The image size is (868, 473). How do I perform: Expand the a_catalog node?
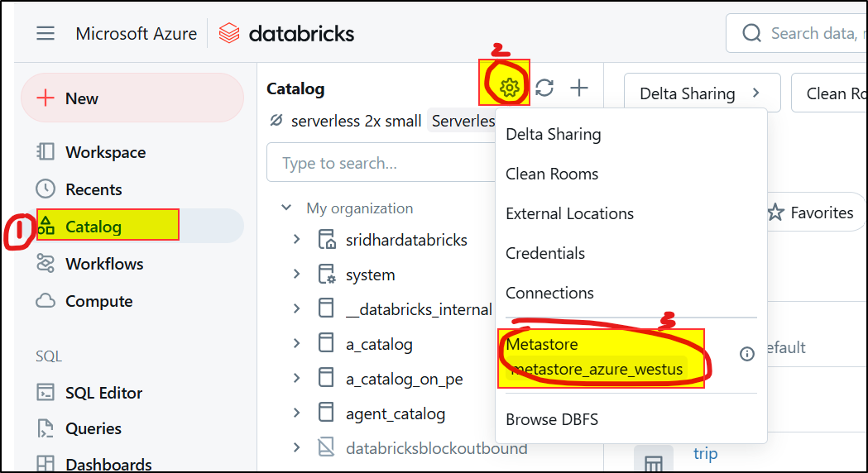click(x=297, y=343)
